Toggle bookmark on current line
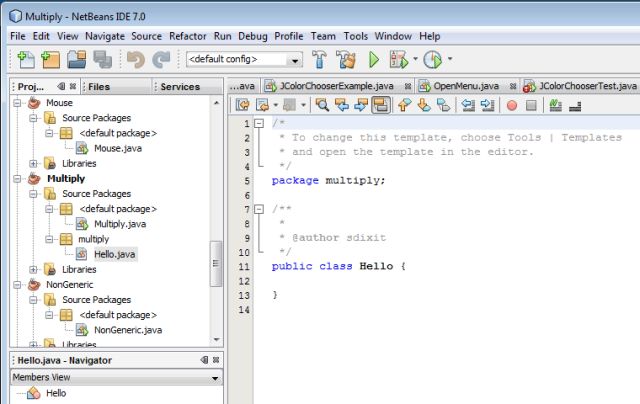The width and height of the screenshot is (640, 404). [x=443, y=105]
